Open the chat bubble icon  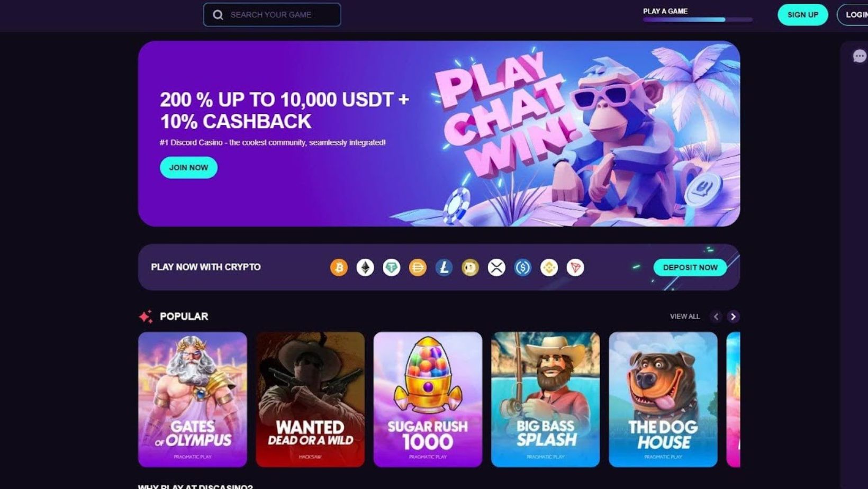coord(860,56)
